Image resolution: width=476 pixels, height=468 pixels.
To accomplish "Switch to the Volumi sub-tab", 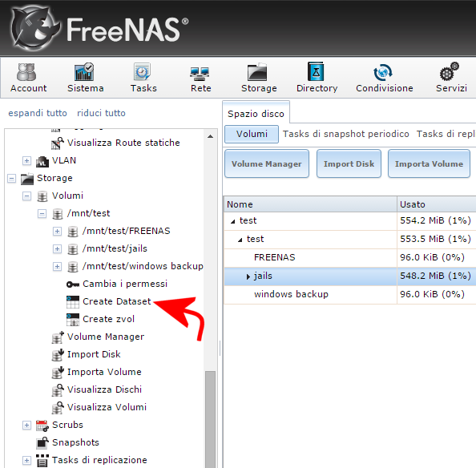I will pyautogui.click(x=252, y=134).
